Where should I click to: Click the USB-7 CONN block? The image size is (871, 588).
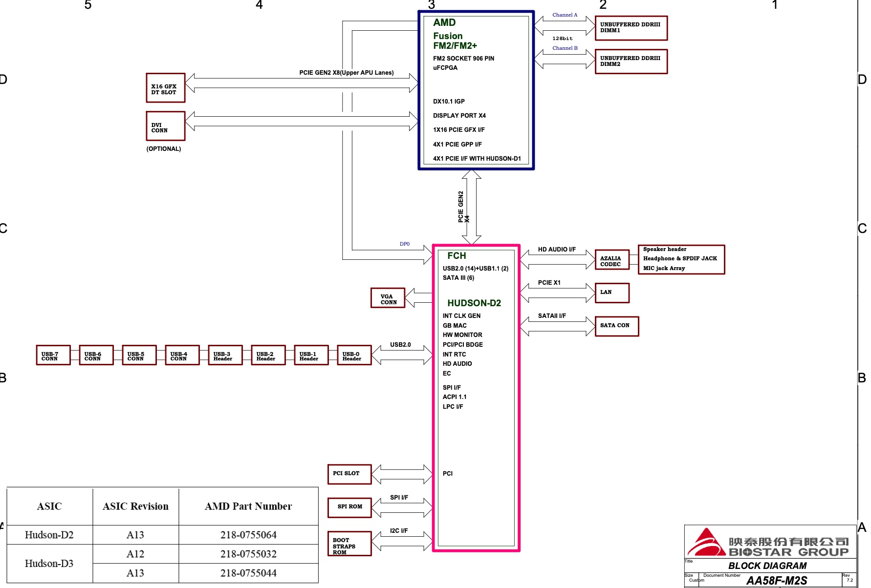click(52, 355)
